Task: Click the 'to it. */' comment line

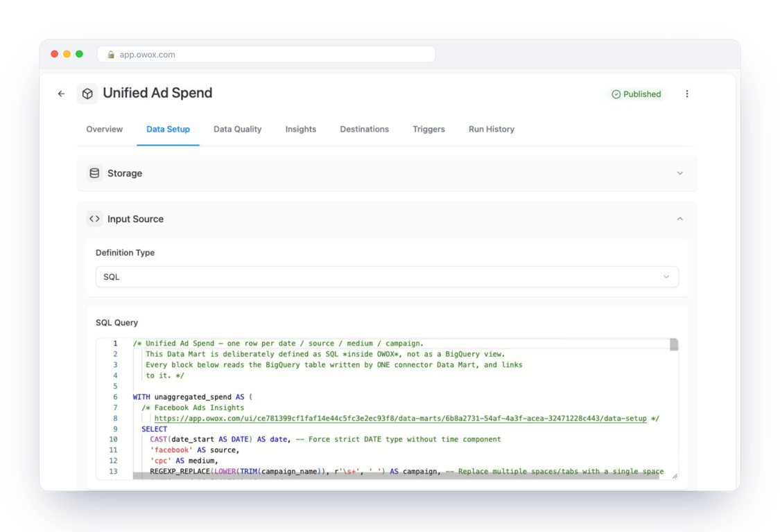Action: pyautogui.click(x=164, y=375)
